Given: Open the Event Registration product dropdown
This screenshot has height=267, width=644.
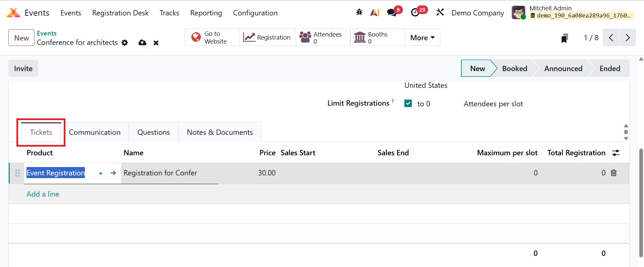Looking at the screenshot, I should tap(100, 173).
